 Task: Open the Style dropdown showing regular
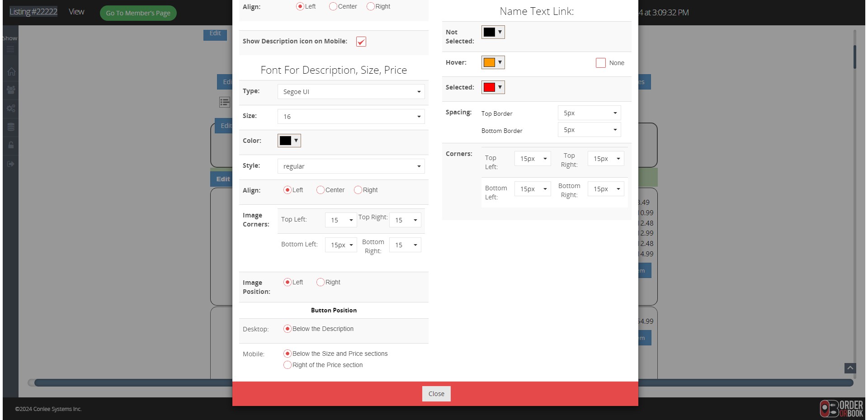(351, 166)
